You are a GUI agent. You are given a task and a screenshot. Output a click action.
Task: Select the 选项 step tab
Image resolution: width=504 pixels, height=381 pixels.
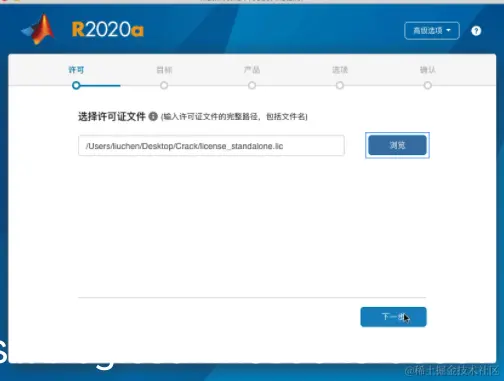(340, 70)
